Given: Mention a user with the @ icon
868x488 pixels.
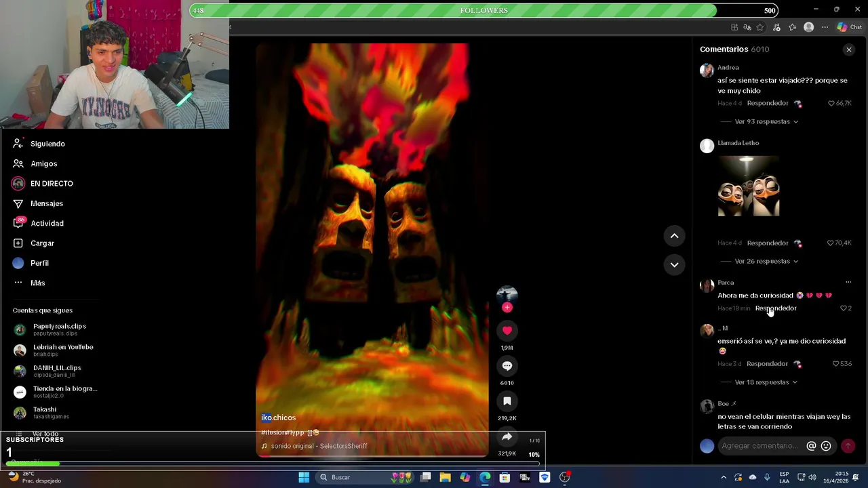Looking at the screenshot, I should (x=811, y=446).
